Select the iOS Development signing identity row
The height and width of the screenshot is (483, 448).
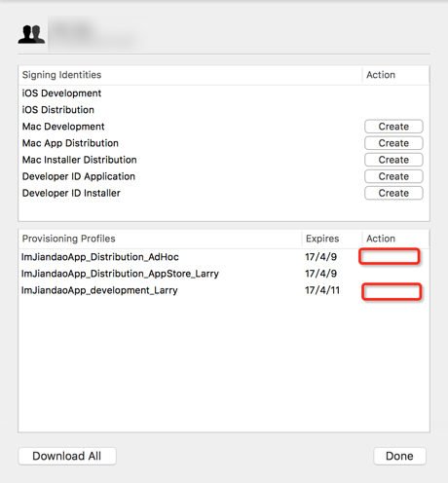(224, 93)
